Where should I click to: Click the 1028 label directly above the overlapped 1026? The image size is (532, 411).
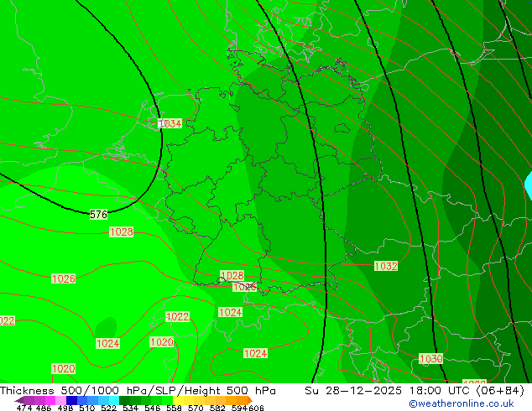pyautogui.click(x=232, y=275)
